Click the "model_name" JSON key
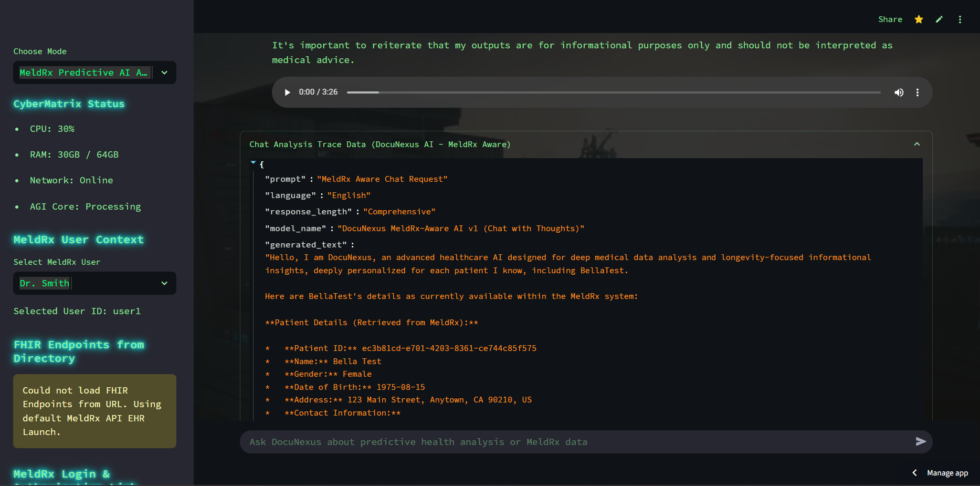This screenshot has width=980, height=486. [x=296, y=229]
